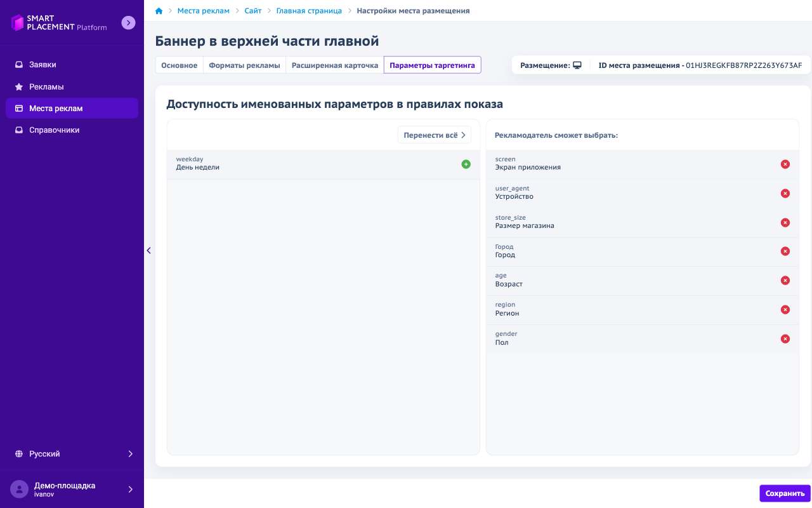
Task: Click the Экран приложения label
Action: [528, 168]
